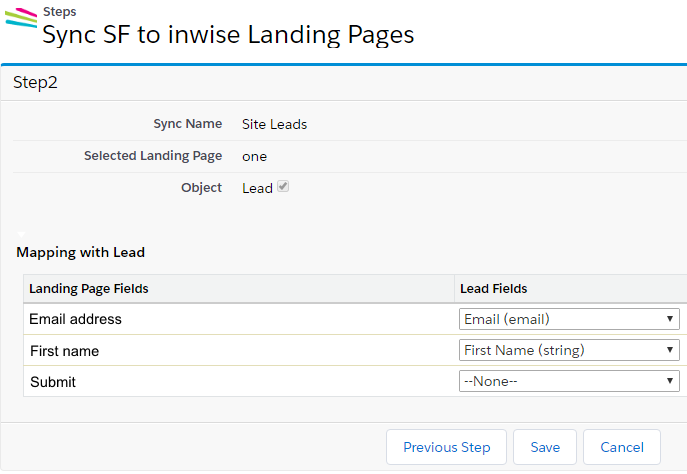Open the --None-- dropdown for Submit
Viewport: 687px width, 474px height.
point(569,381)
